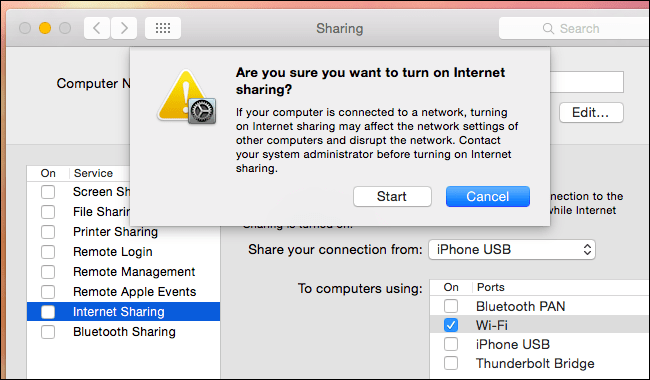Select Bluetooth Sharing service row
650x380 pixels.
124,332
